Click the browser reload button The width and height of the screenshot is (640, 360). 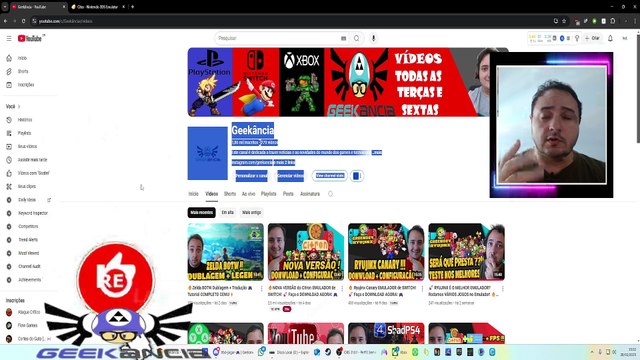tap(24, 21)
